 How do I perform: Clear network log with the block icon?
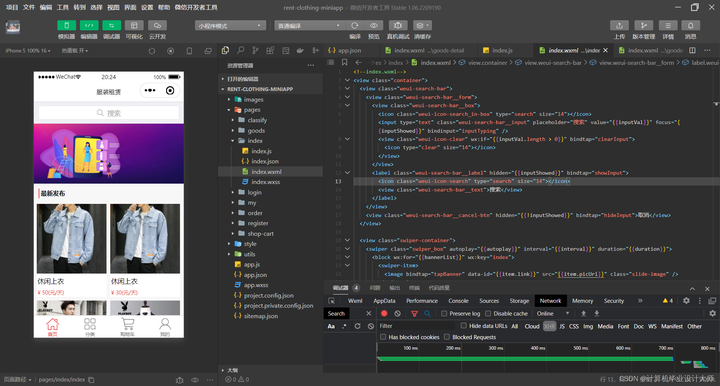coord(398,313)
